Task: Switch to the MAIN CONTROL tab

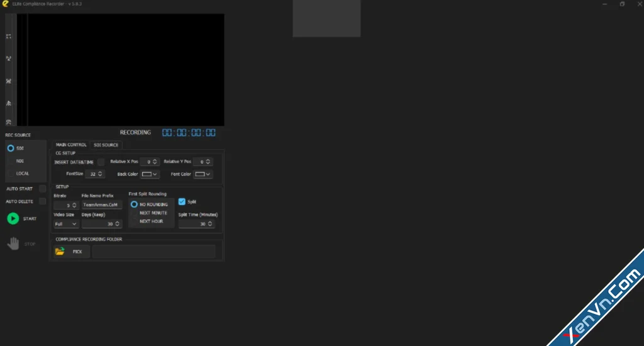Action: 71,145
